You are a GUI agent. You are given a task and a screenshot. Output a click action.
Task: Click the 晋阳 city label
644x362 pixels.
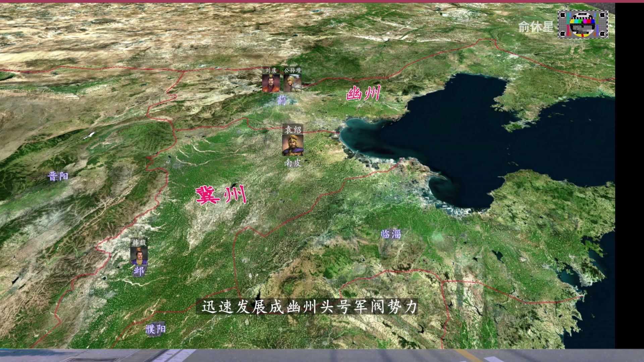tap(58, 176)
